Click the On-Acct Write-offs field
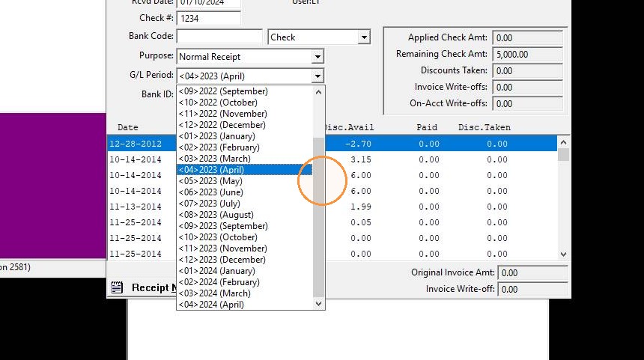 pos(527,103)
